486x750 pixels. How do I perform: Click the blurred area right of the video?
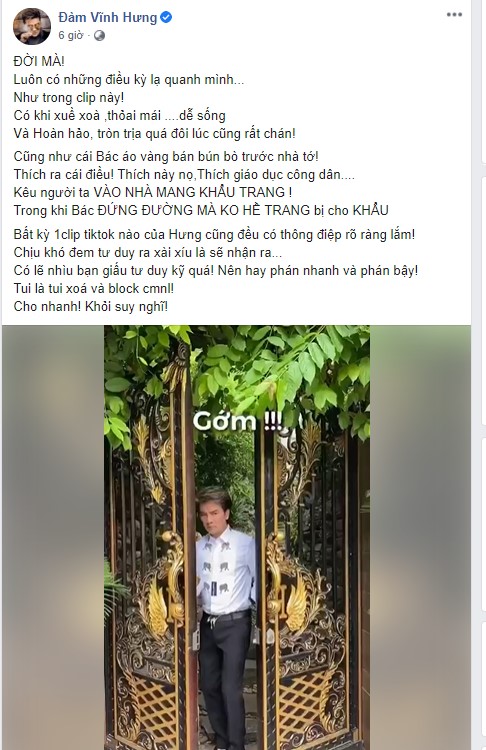click(x=420, y=538)
